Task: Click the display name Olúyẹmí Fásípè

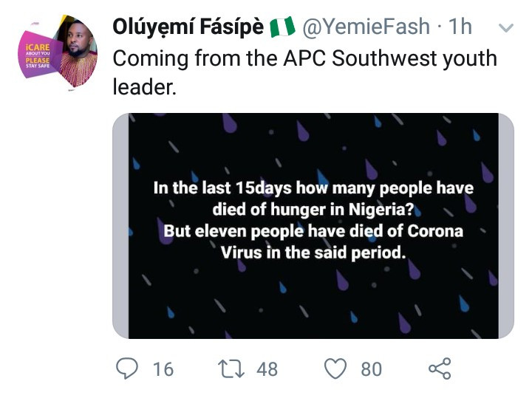Action: click(188, 27)
